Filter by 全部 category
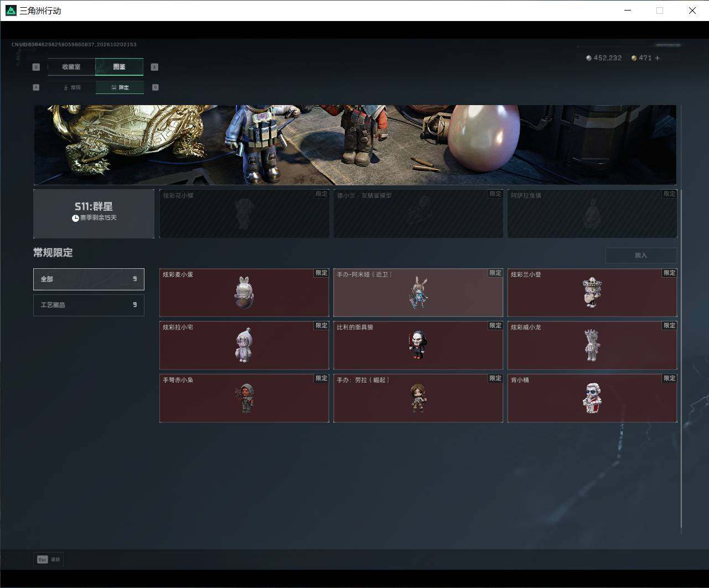The width and height of the screenshot is (709, 588). coord(89,279)
